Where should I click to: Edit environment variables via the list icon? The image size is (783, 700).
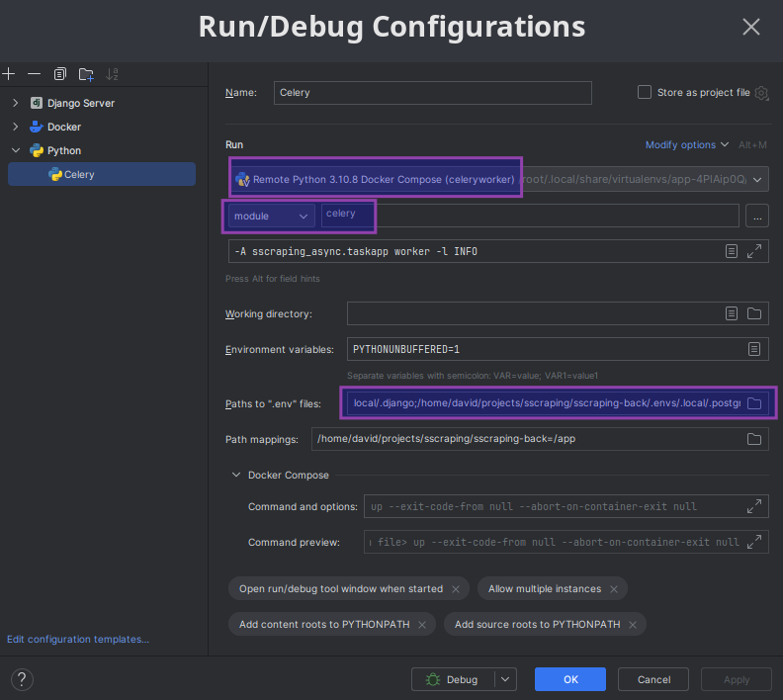click(x=754, y=349)
